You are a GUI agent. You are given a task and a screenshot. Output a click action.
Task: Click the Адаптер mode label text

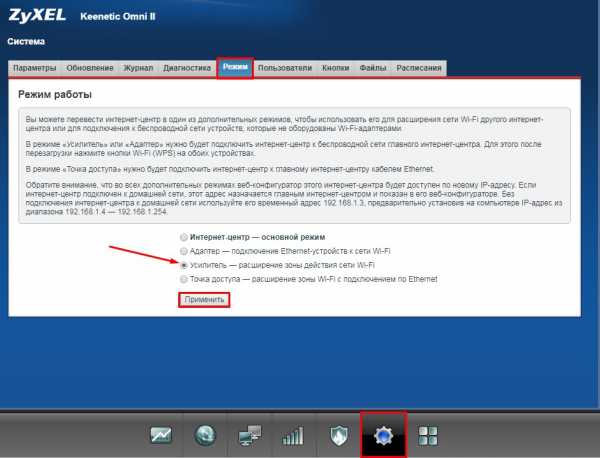click(290, 251)
